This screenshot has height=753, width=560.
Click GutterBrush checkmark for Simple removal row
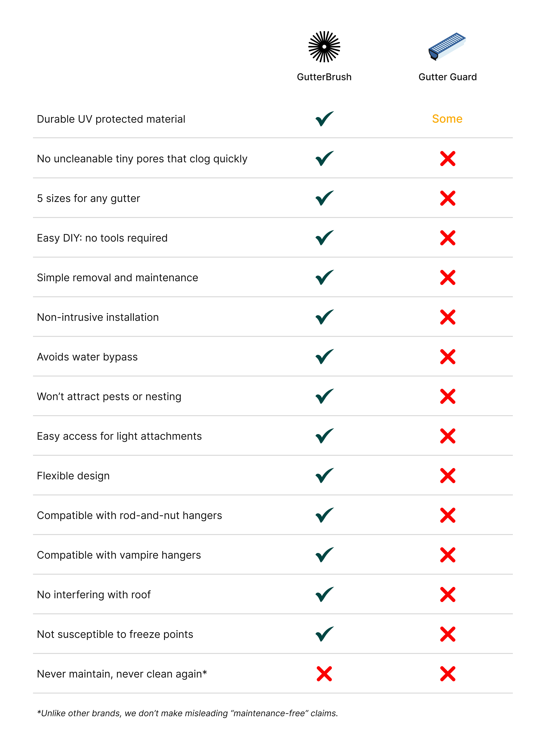point(324,278)
